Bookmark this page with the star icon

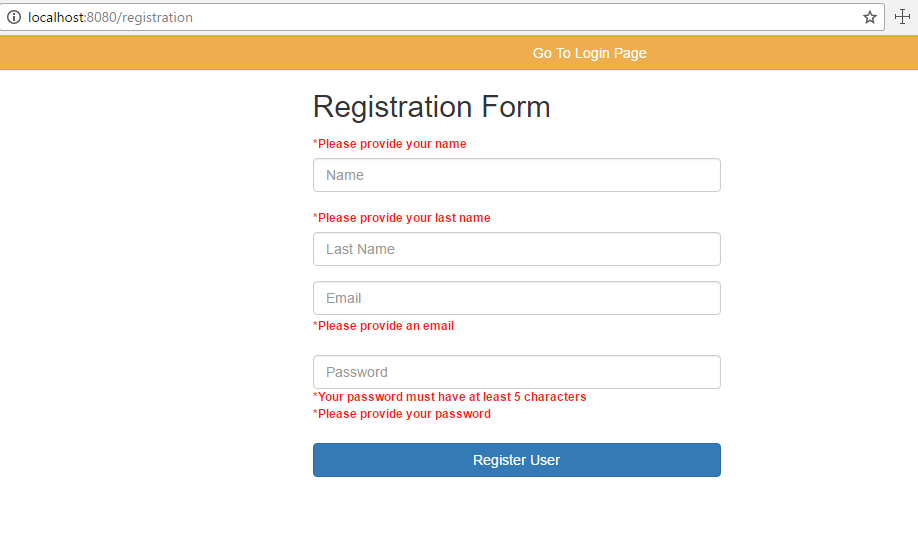869,17
